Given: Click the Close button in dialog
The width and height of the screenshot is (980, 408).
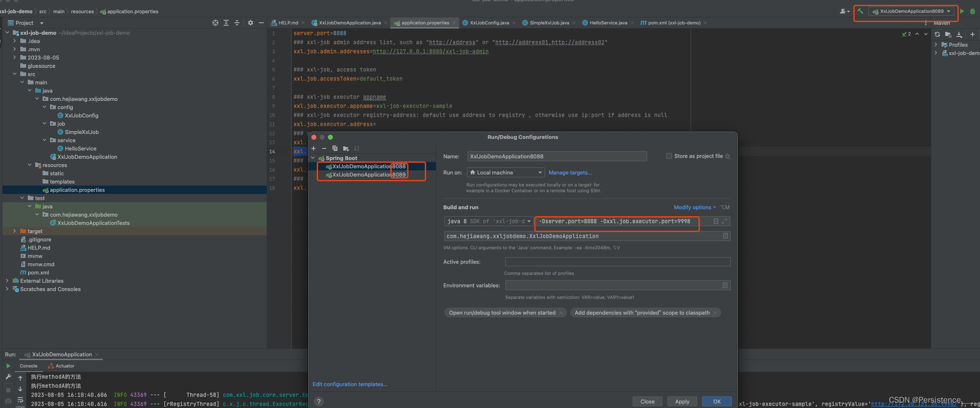Looking at the screenshot, I should click(x=648, y=401).
